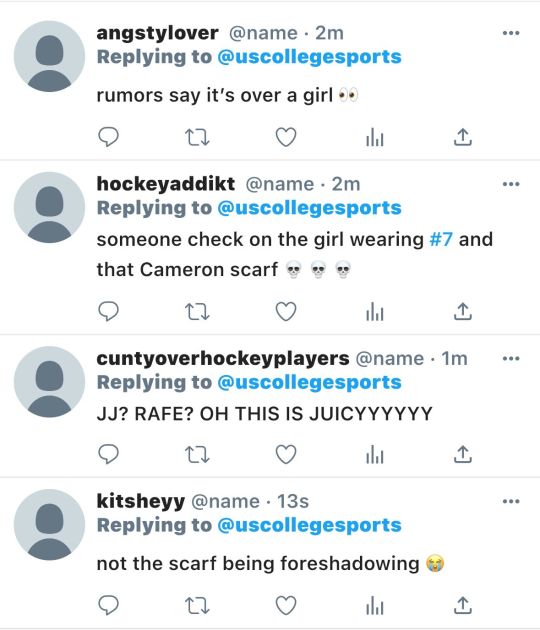The height and width of the screenshot is (630, 540).
Task: Share hockeyaddikt's tweet
Action: pyautogui.click(x=463, y=311)
